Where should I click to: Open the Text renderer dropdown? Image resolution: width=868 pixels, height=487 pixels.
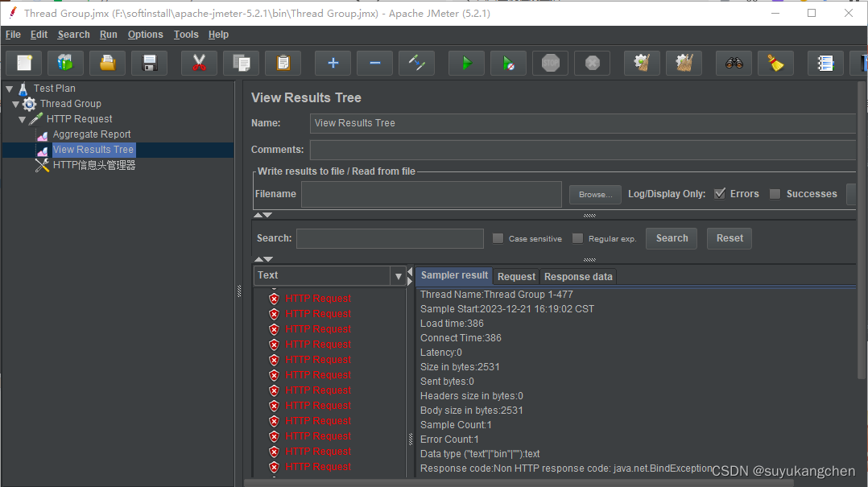398,275
